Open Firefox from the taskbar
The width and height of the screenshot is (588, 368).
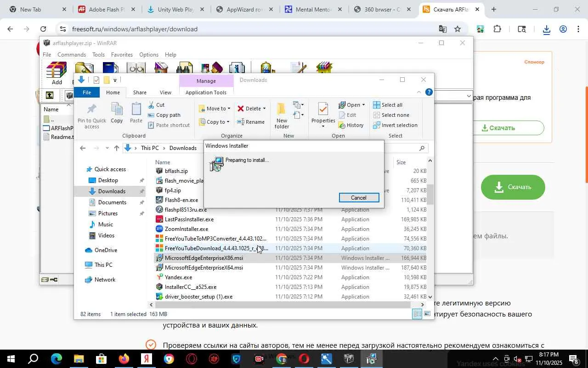(124, 359)
